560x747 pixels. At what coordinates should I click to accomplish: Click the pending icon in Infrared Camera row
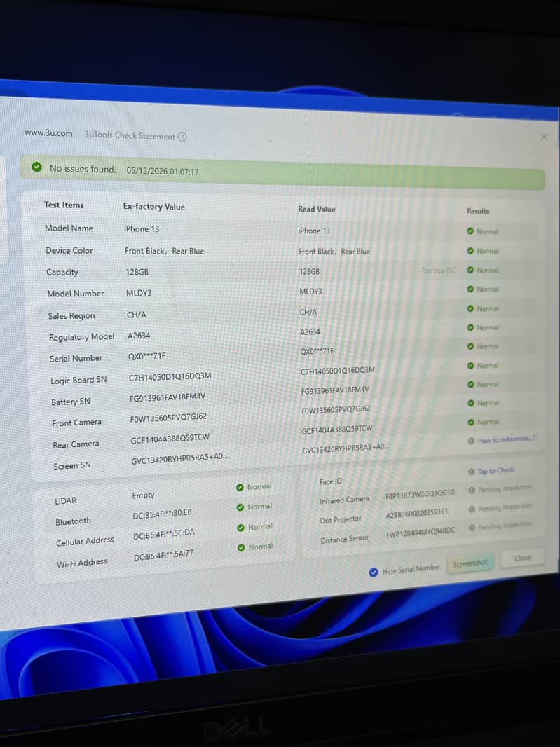click(472, 491)
